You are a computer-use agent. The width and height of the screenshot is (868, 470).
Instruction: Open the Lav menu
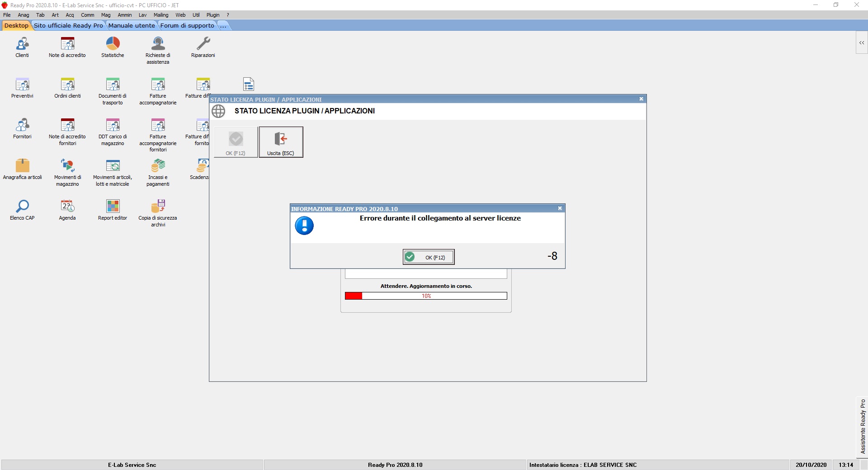tap(142, 15)
